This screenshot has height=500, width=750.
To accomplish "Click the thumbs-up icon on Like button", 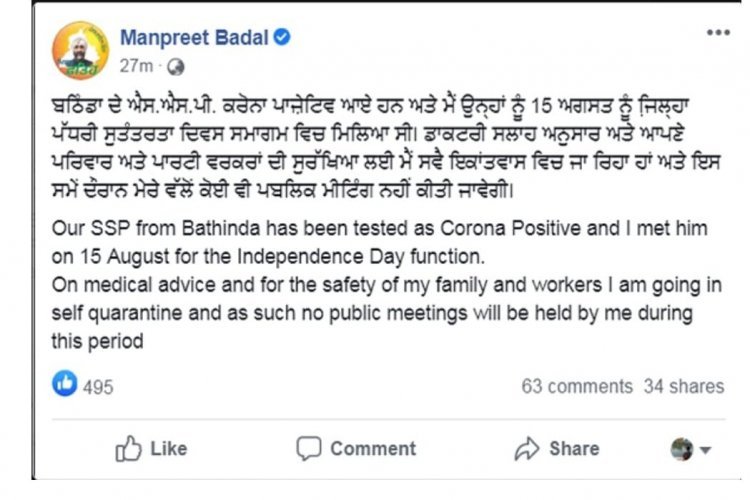I will 128,449.
